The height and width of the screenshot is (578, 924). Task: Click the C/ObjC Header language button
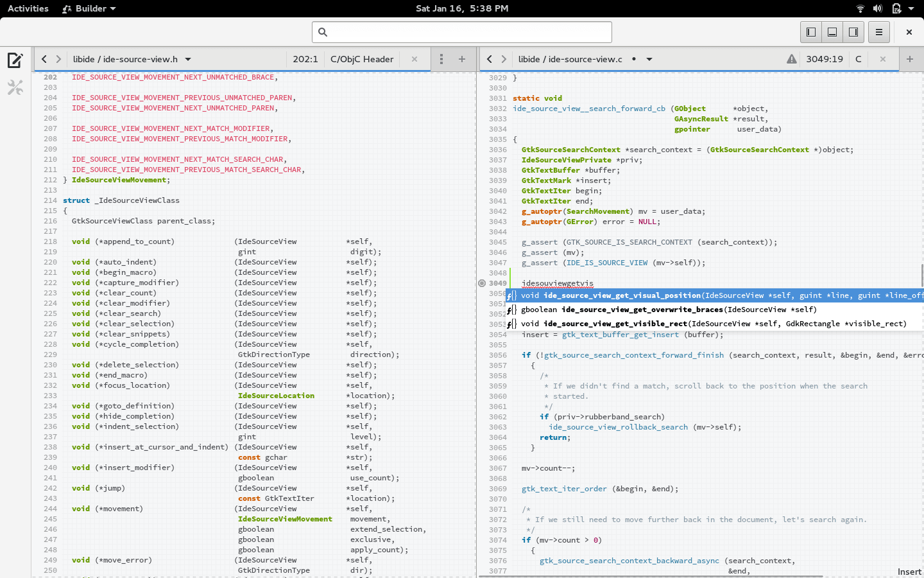point(361,59)
